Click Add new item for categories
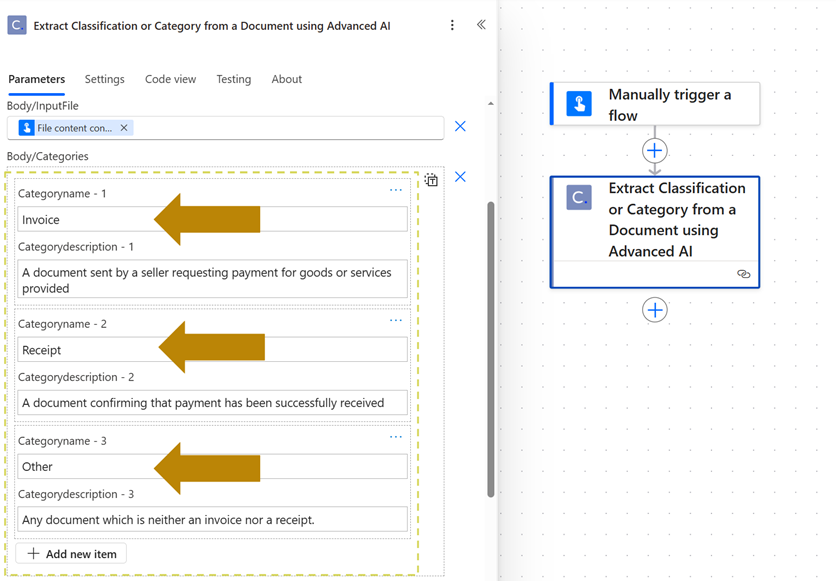The height and width of the screenshot is (581, 836). point(70,553)
